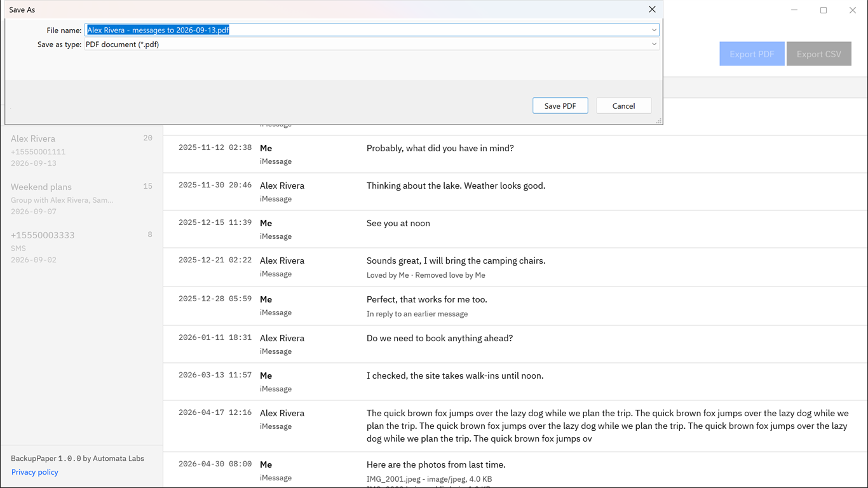Open the Save as type dropdown
This screenshot has height=488, width=868.
click(372, 44)
